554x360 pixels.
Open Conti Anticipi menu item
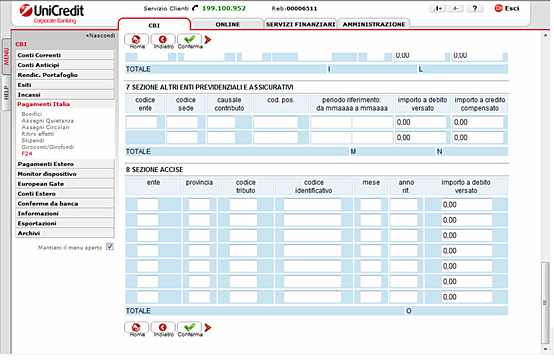coord(65,65)
